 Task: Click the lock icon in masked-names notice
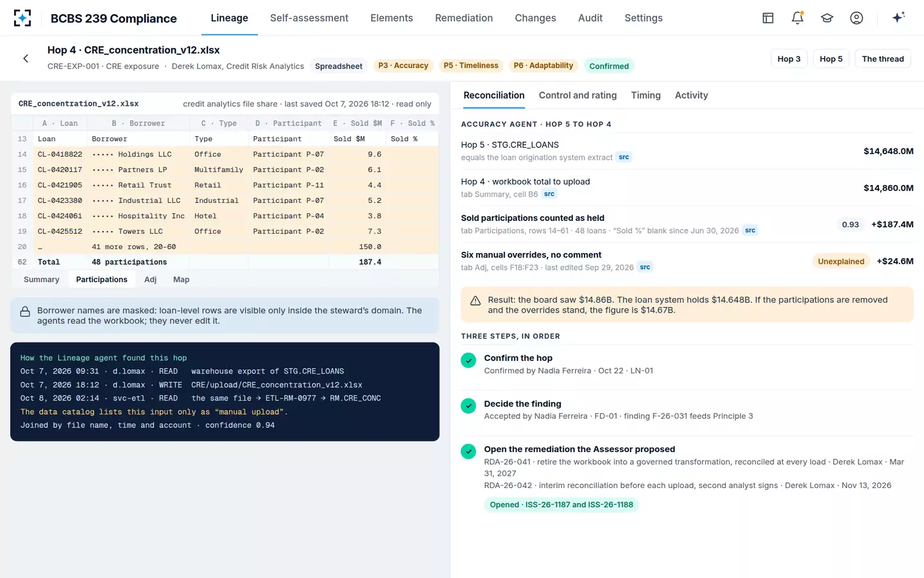[x=25, y=312]
